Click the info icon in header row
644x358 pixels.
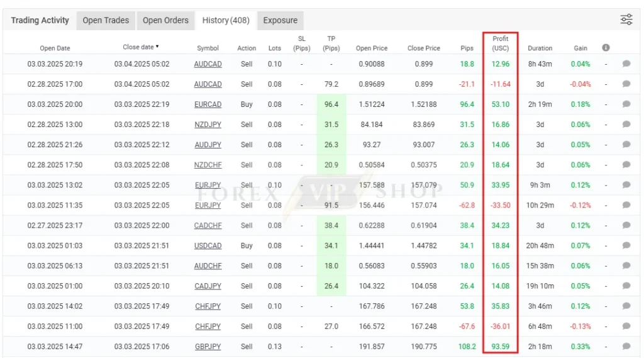pos(606,48)
